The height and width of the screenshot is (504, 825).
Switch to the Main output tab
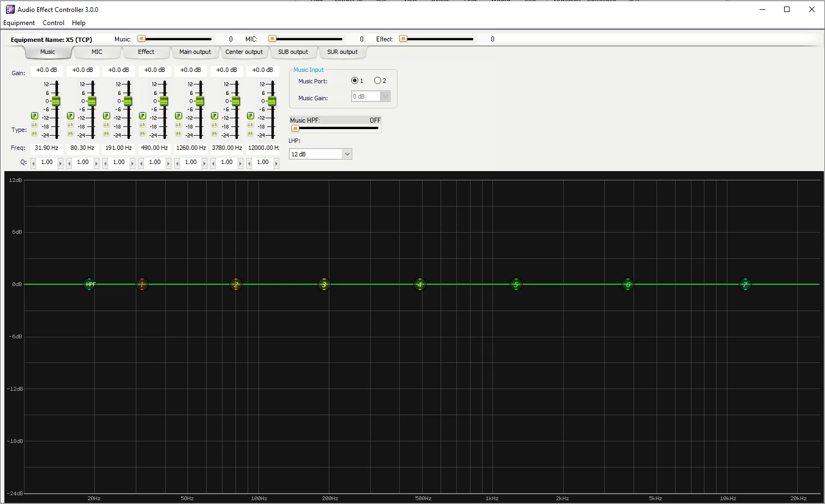(195, 52)
